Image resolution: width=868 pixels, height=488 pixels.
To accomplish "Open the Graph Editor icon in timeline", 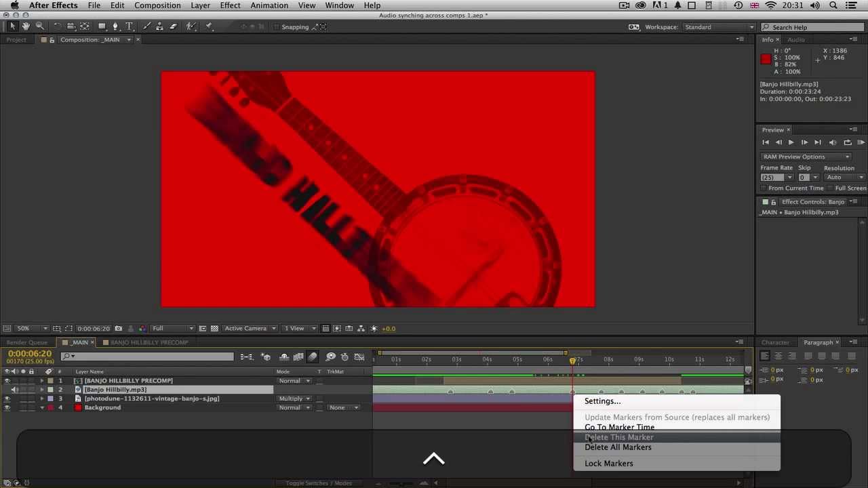I will click(x=360, y=357).
